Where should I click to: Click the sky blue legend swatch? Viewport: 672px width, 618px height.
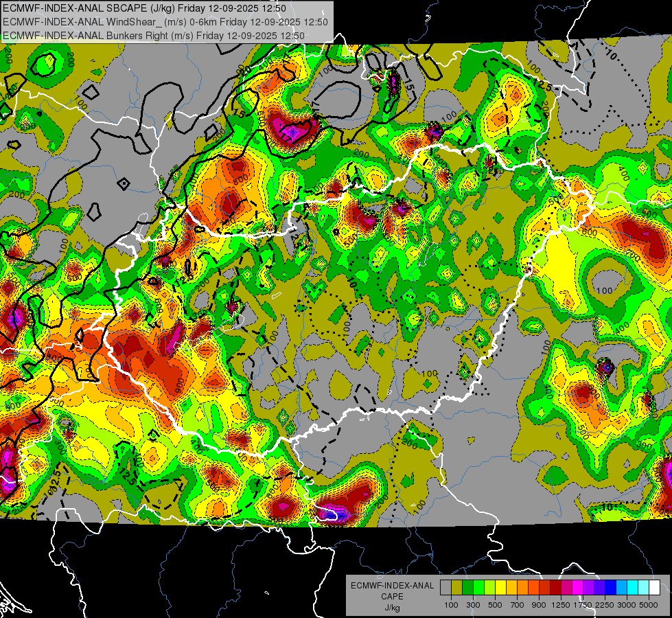[622, 587]
